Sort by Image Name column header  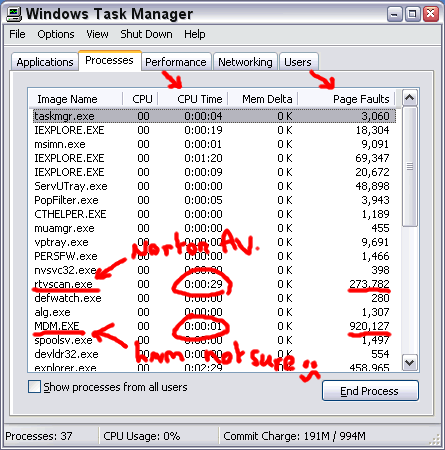pyautogui.click(x=75, y=99)
